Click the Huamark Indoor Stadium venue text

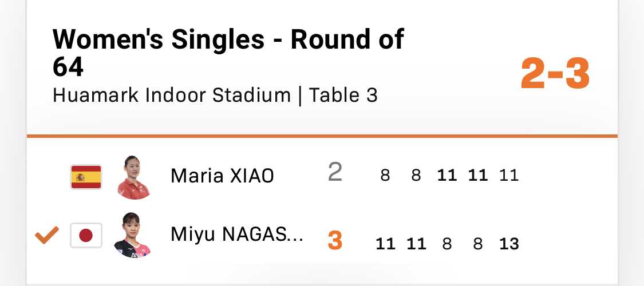click(172, 95)
